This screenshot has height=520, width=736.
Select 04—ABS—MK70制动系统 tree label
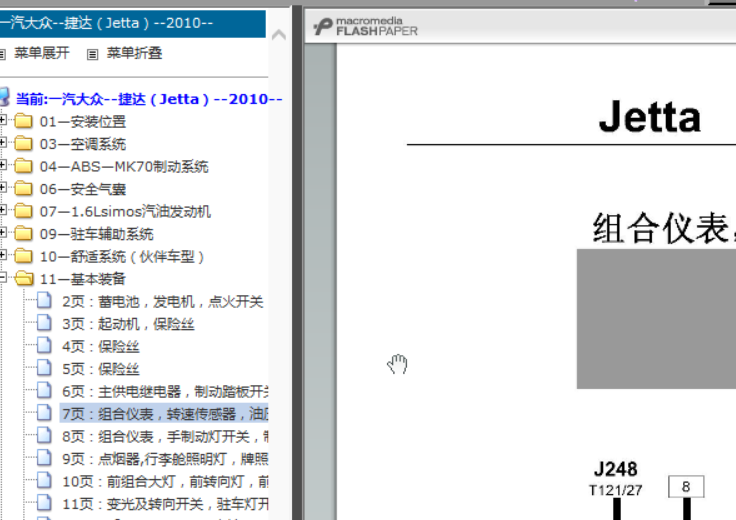[x=124, y=167]
